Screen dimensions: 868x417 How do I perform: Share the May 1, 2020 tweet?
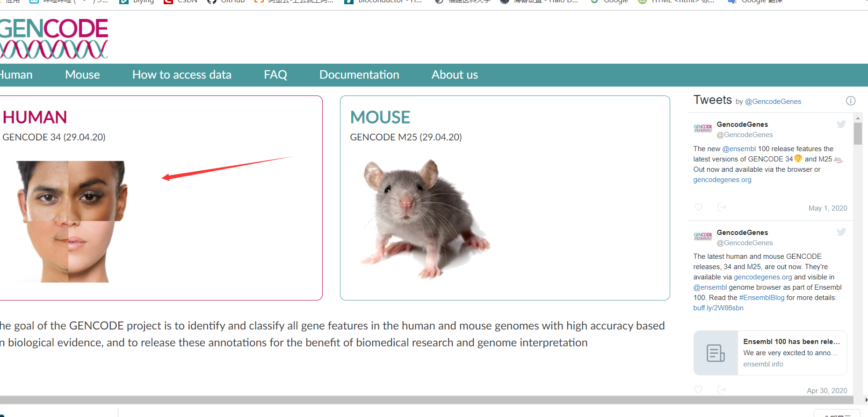[x=722, y=207]
